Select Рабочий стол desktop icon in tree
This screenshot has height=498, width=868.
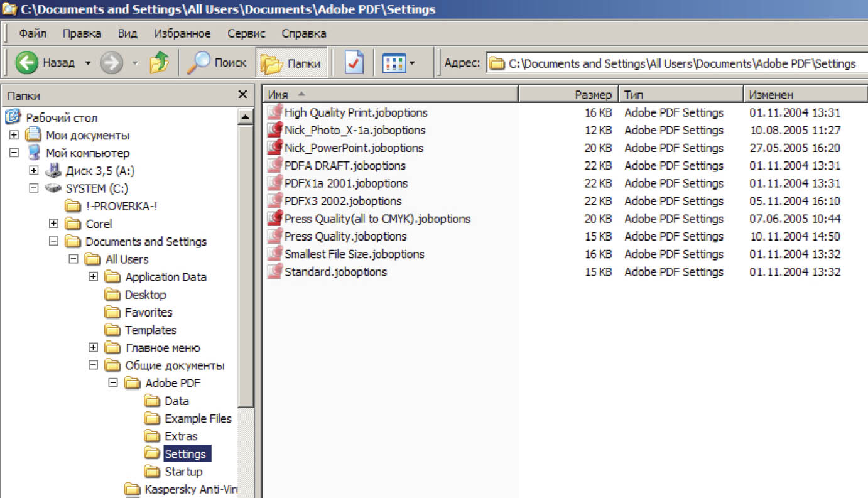coord(13,117)
